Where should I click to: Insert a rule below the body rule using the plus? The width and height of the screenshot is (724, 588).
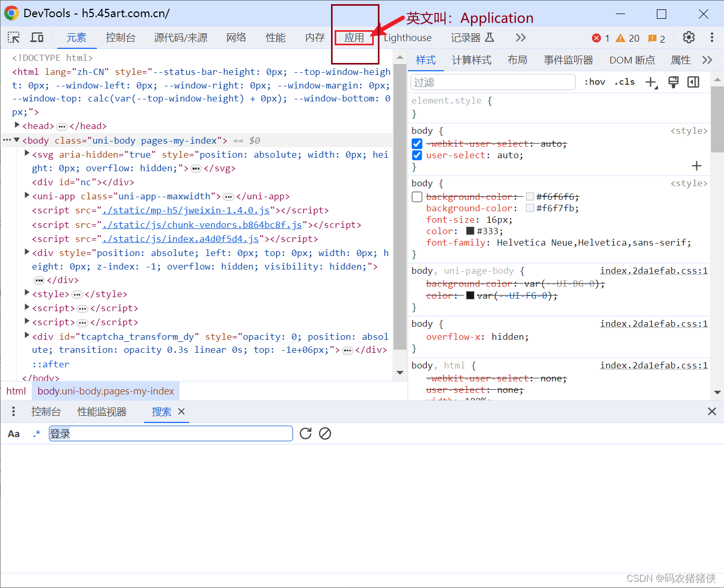point(696,166)
